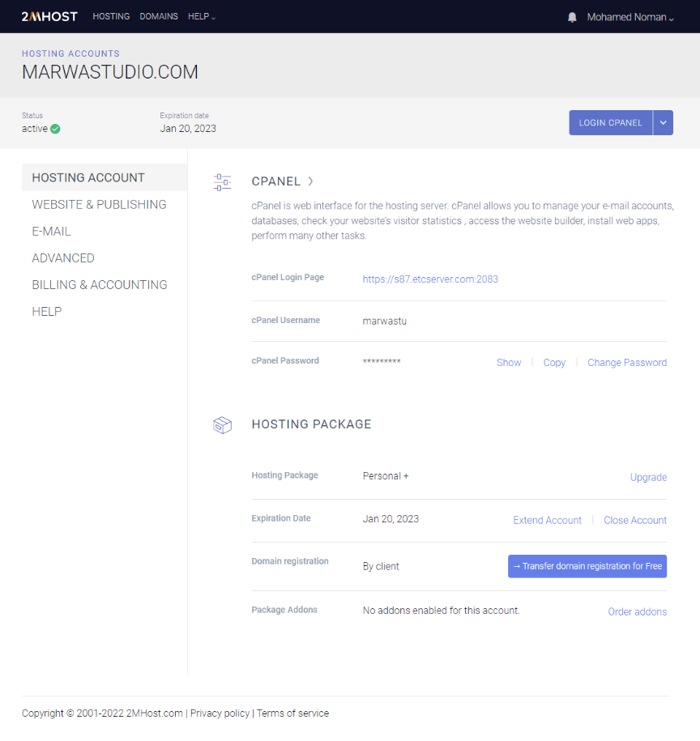This screenshot has width=700, height=741.
Task: Open the Login cPanel dropdown arrow
Action: [x=663, y=123]
